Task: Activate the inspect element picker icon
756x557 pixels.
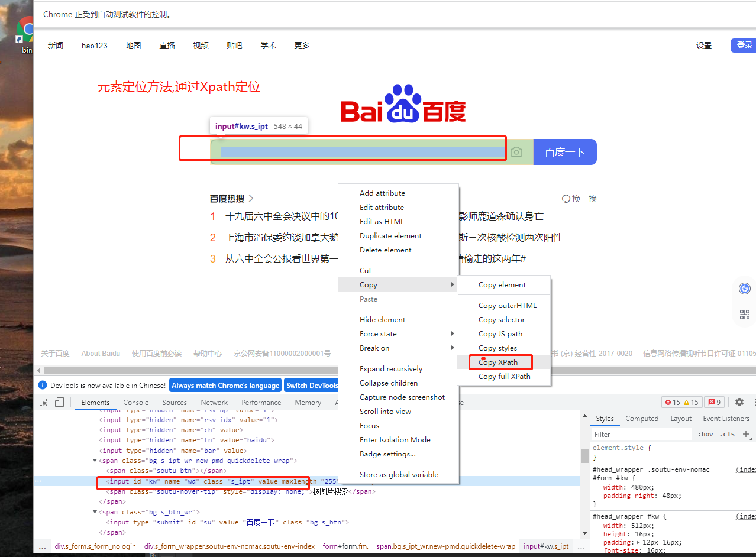Action: [x=44, y=402]
